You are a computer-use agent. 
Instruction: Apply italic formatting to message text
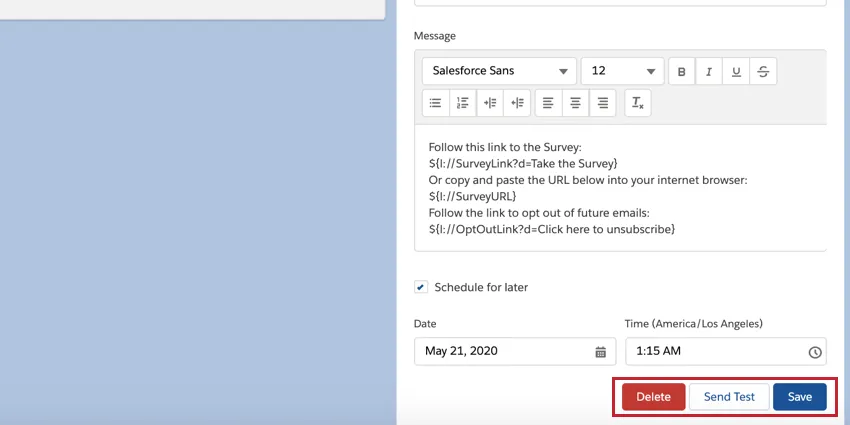coord(709,71)
